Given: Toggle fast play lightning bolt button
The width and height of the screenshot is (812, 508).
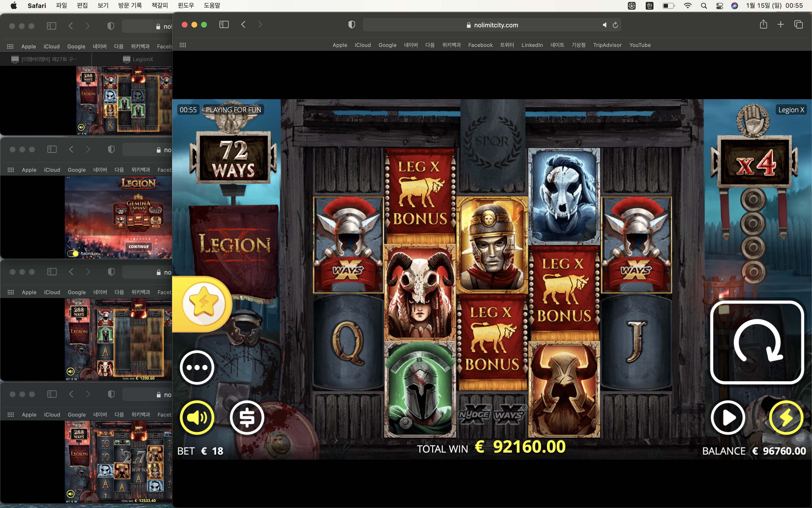Looking at the screenshot, I should pos(786,418).
